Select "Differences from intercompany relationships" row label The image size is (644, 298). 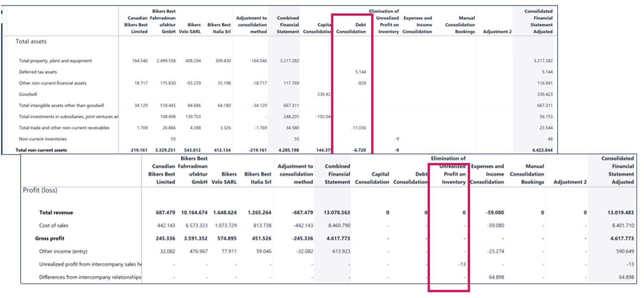[90, 277]
